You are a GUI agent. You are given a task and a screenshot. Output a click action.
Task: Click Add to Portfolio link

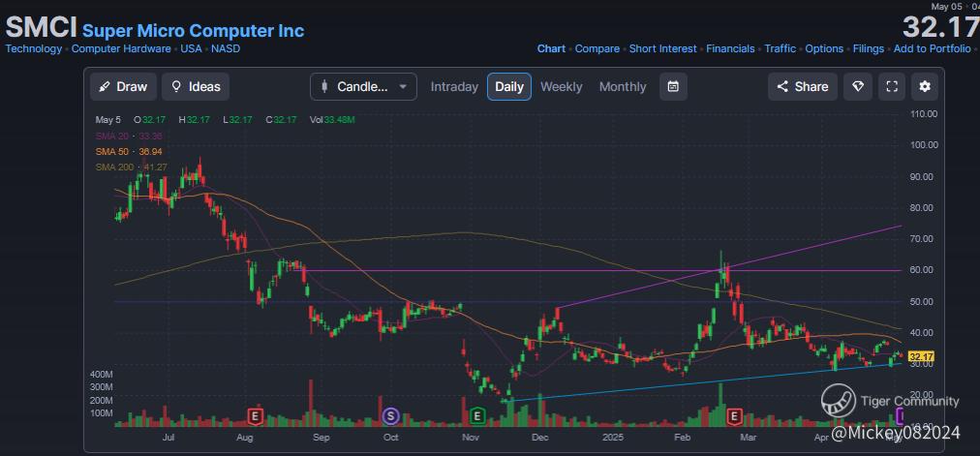[933, 48]
